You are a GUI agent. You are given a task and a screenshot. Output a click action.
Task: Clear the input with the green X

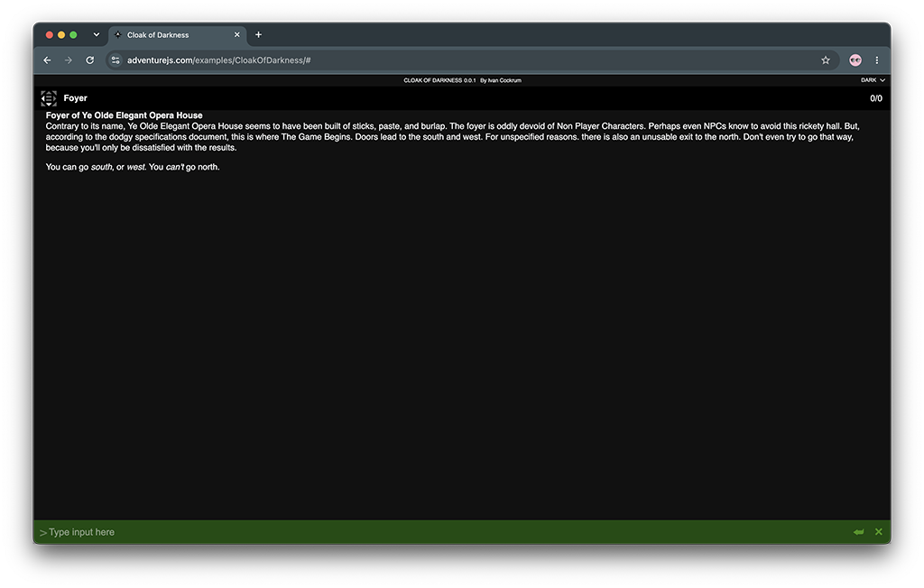pos(879,532)
